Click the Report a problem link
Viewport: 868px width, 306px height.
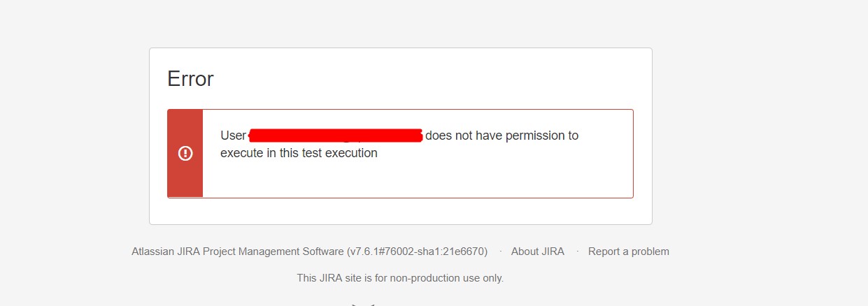(628, 252)
